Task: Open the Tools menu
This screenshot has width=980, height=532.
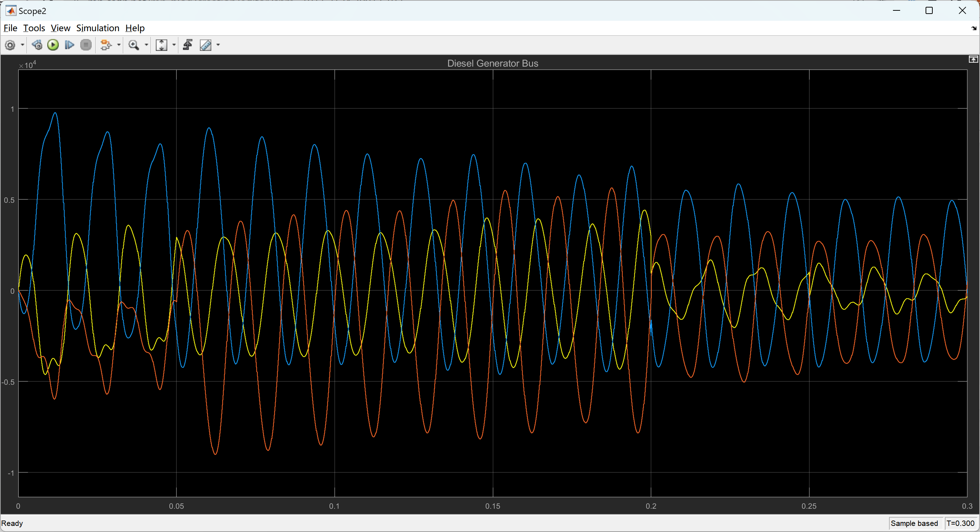Action: coord(34,28)
